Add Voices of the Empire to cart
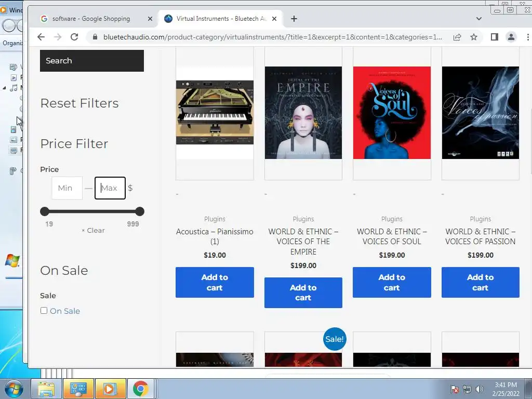This screenshot has width=532, height=399. 303,292
